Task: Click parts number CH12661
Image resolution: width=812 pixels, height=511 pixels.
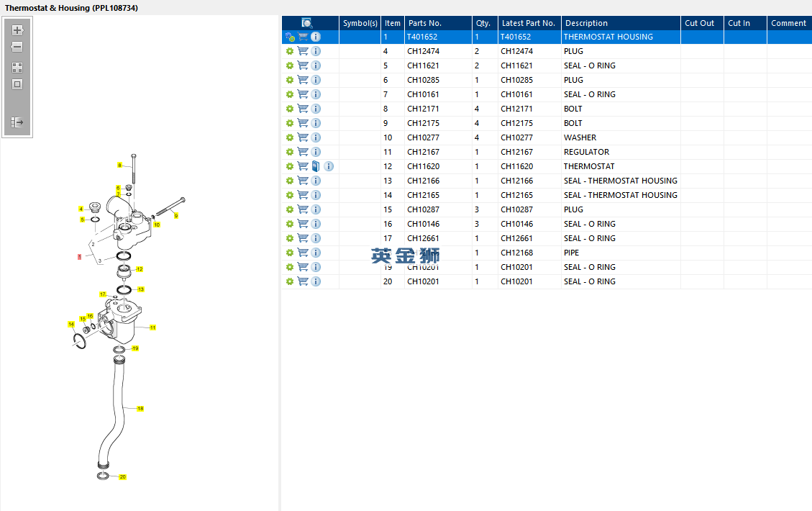Action: point(423,238)
